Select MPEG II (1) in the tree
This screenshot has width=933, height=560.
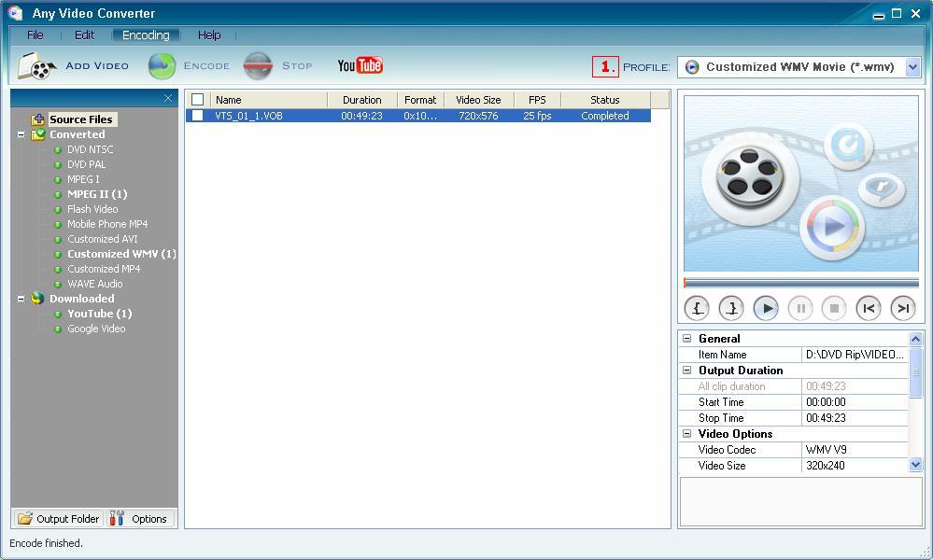97,194
